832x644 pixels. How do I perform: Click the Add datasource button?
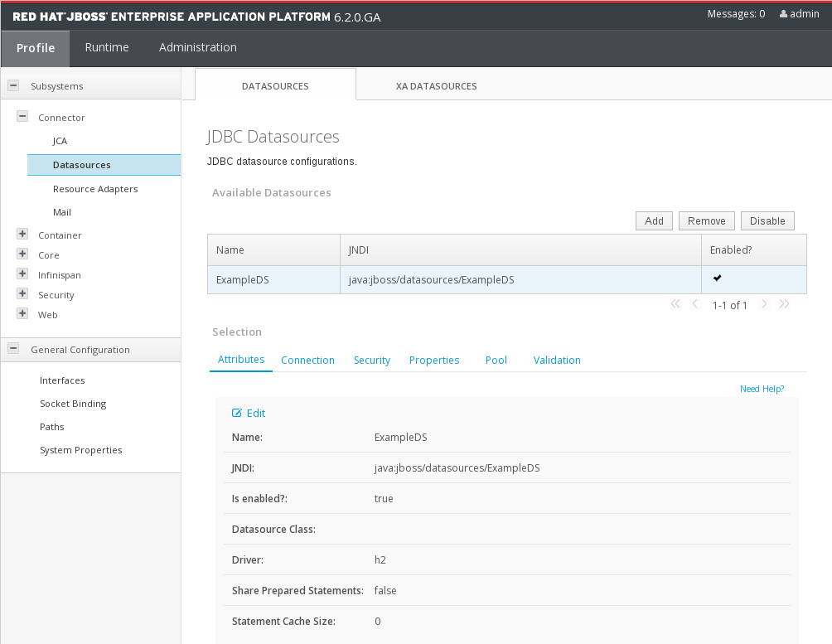coord(654,220)
